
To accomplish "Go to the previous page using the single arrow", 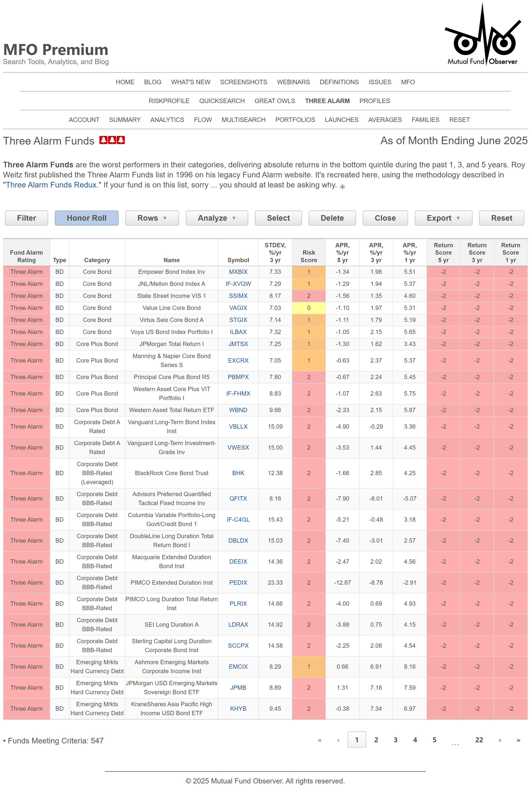I will click(x=338, y=741).
